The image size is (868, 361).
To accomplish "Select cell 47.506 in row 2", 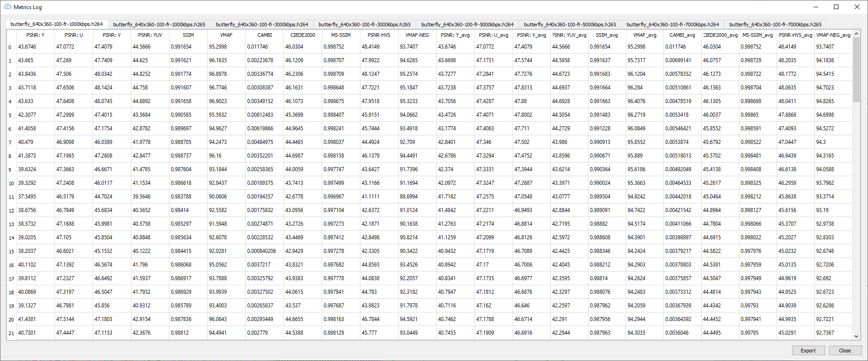I will click(x=74, y=74).
